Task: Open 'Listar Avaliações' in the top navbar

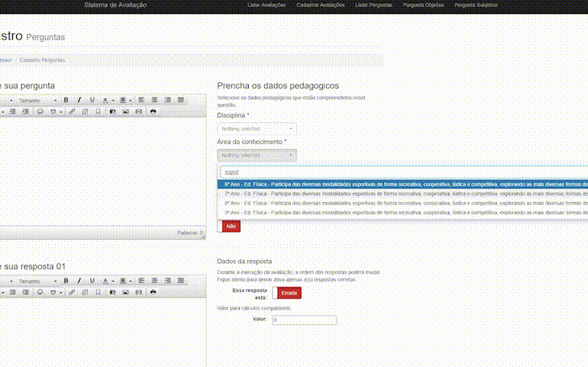Action: pos(265,5)
